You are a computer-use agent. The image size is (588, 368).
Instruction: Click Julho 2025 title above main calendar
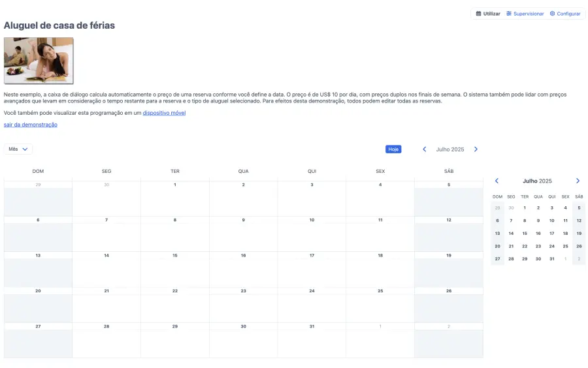[x=449, y=149]
